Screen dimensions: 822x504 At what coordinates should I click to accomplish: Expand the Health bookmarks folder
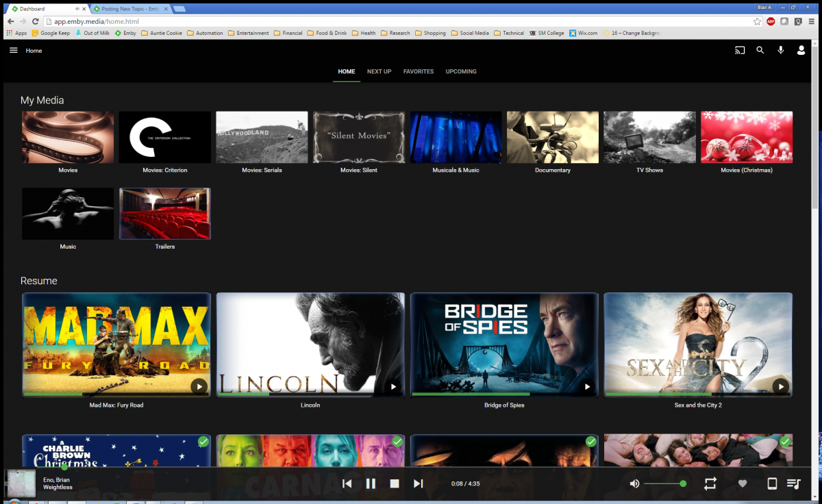pyautogui.click(x=363, y=33)
